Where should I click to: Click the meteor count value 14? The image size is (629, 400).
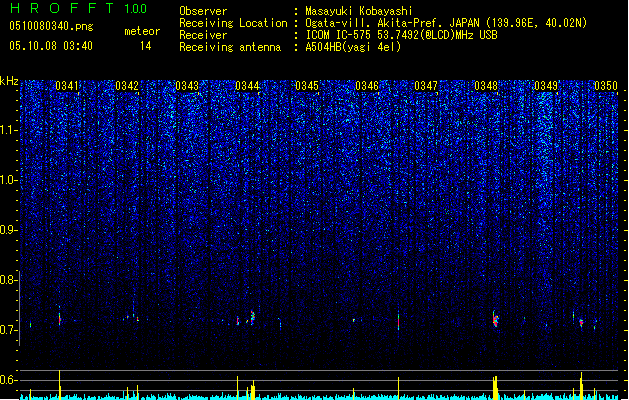pyautogui.click(x=145, y=46)
